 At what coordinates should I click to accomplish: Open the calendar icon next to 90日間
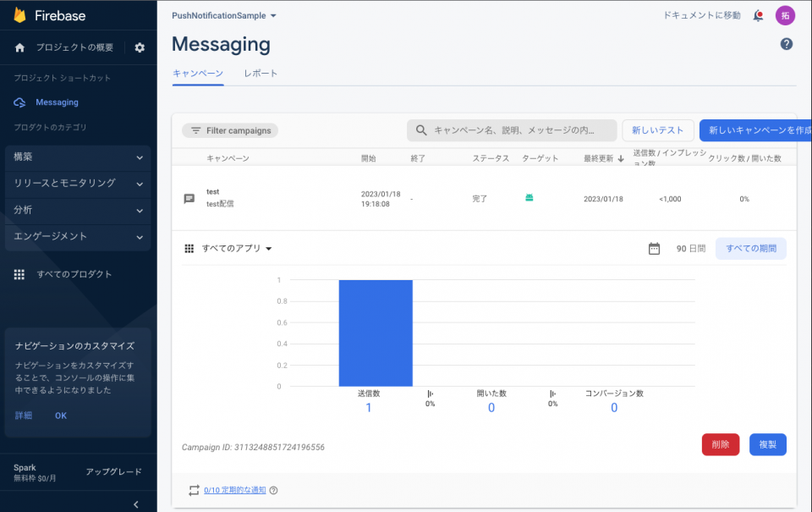654,248
